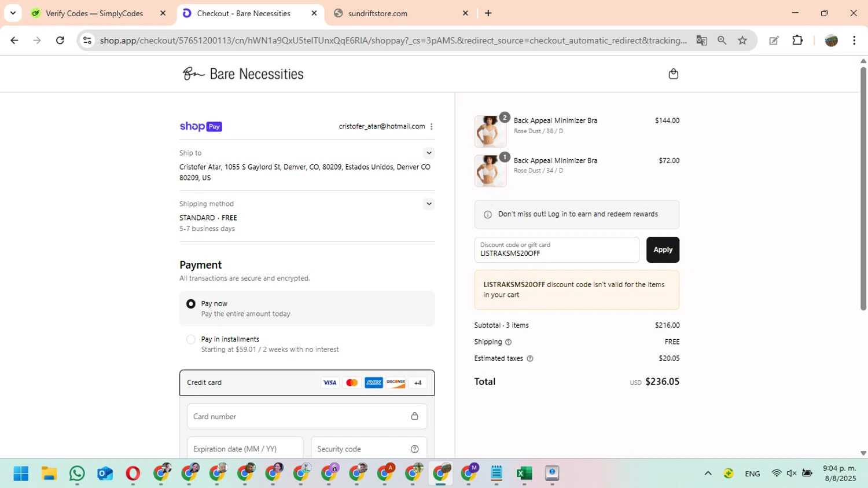Reload the checkout page
Image resolution: width=868 pixels, height=488 pixels.
60,41
